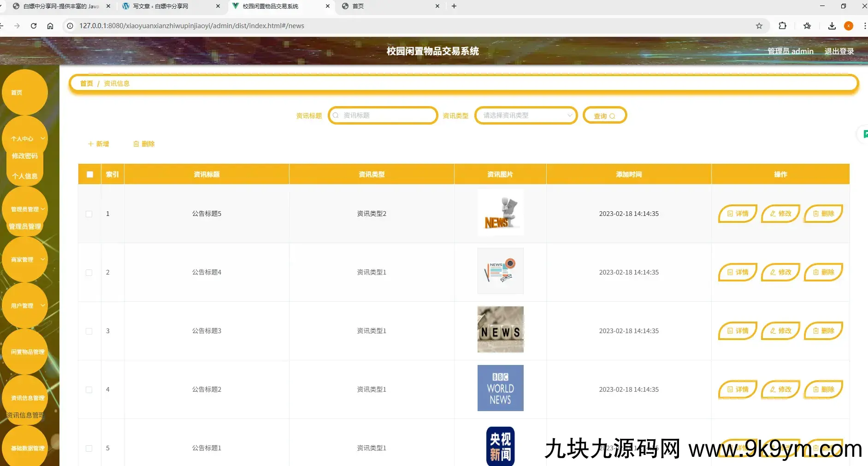
Task: Click the browser home icon
Action: point(50,26)
